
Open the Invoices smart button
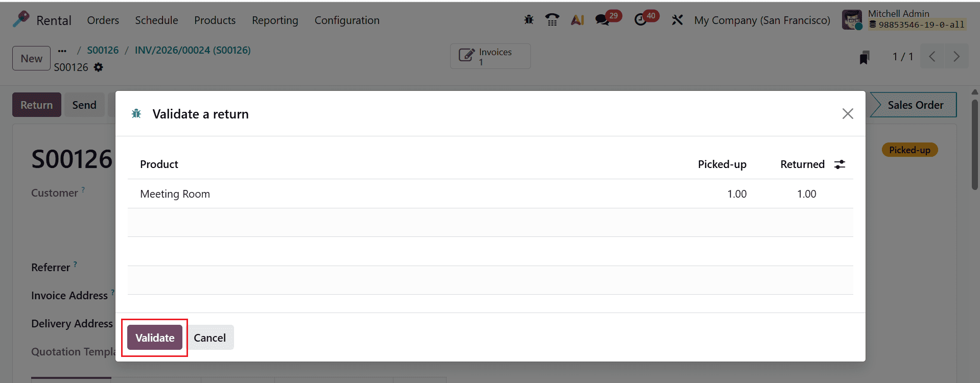[489, 56]
